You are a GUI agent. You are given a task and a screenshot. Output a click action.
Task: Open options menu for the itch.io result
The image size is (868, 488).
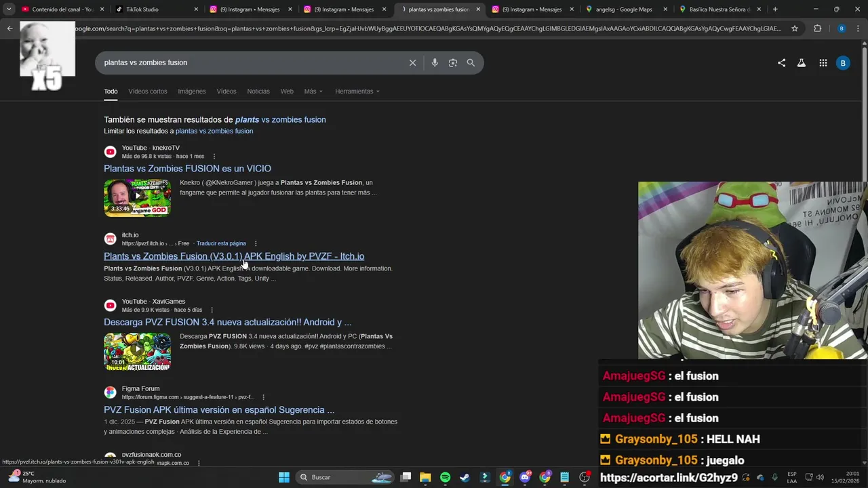click(x=256, y=243)
